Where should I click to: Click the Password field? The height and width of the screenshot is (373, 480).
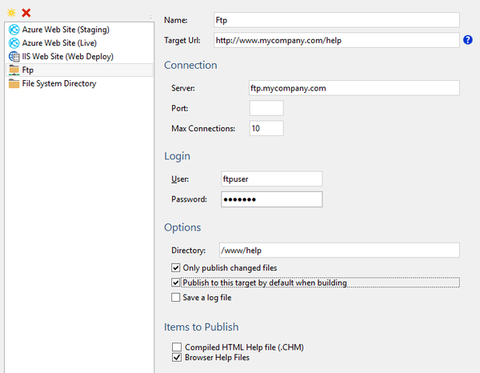(x=272, y=199)
